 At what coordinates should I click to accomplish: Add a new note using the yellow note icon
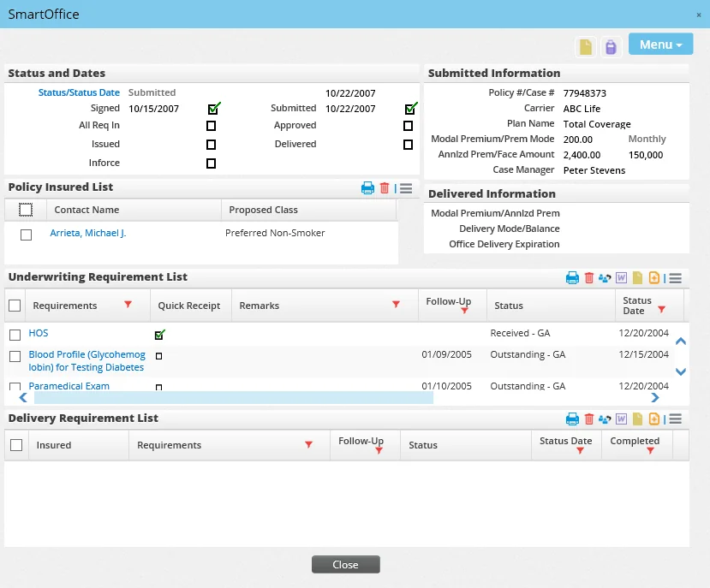(x=635, y=278)
